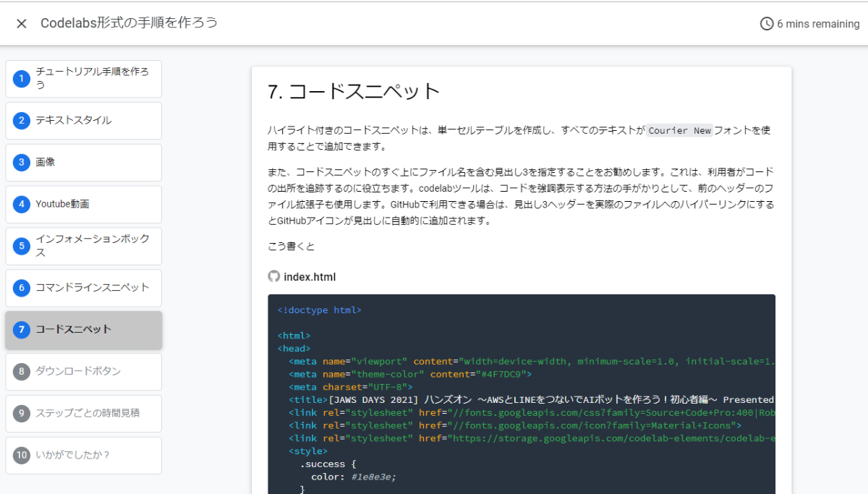
Task: Jump to the 画像 step
Action: [84, 163]
